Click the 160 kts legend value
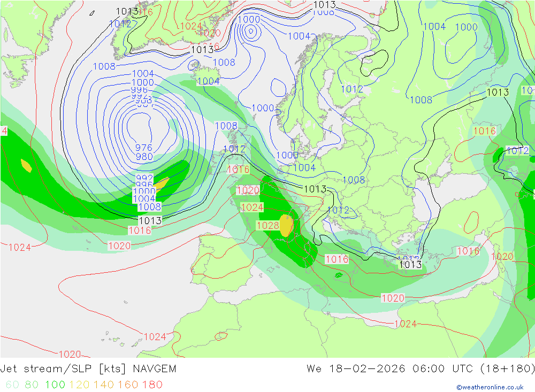The image size is (535, 392). (128, 385)
